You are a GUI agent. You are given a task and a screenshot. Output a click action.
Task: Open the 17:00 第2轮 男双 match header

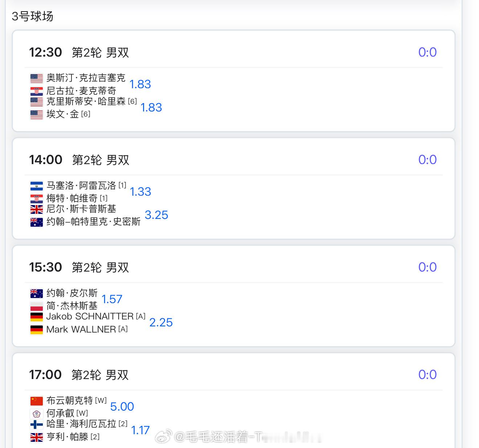(x=100, y=375)
